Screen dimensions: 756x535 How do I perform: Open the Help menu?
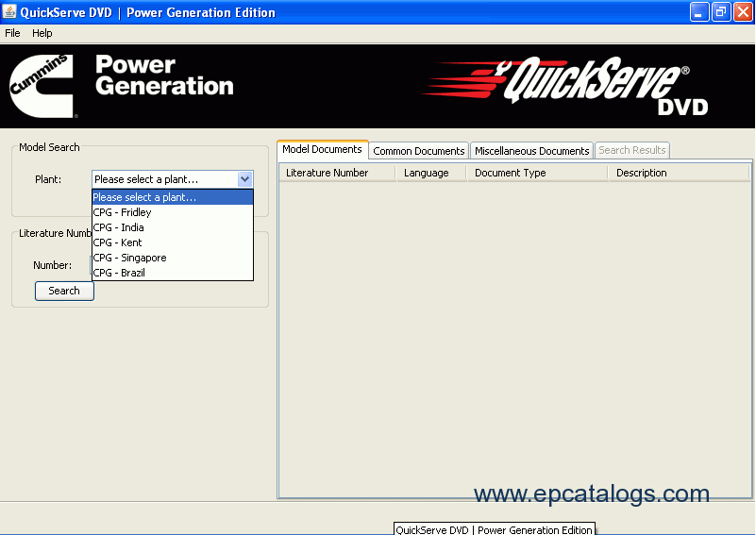click(42, 33)
